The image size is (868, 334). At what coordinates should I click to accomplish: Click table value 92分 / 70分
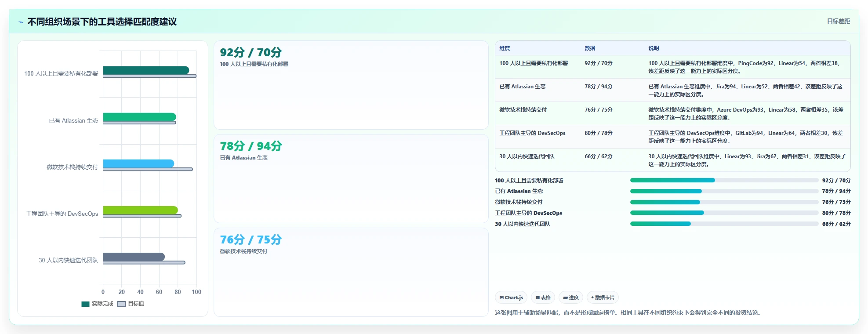point(598,63)
